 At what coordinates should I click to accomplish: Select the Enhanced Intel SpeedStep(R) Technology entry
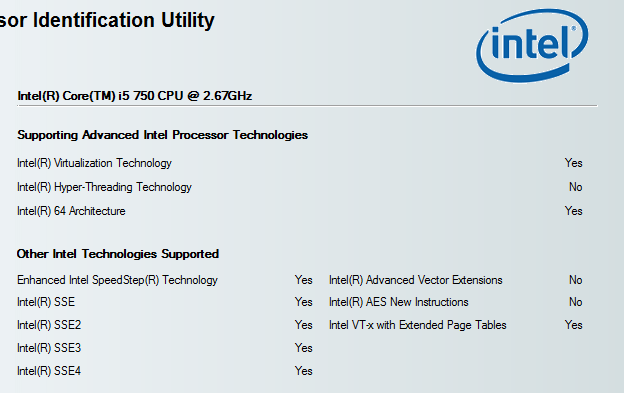117,280
